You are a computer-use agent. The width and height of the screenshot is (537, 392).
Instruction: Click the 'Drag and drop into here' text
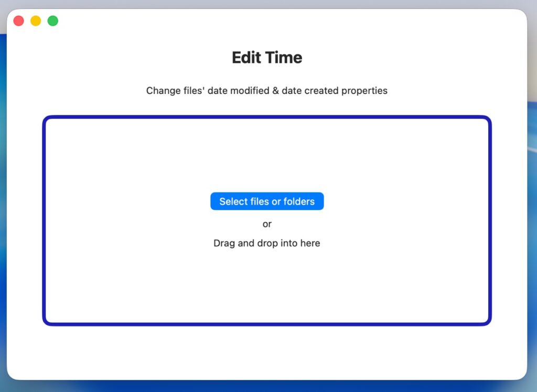(x=267, y=243)
